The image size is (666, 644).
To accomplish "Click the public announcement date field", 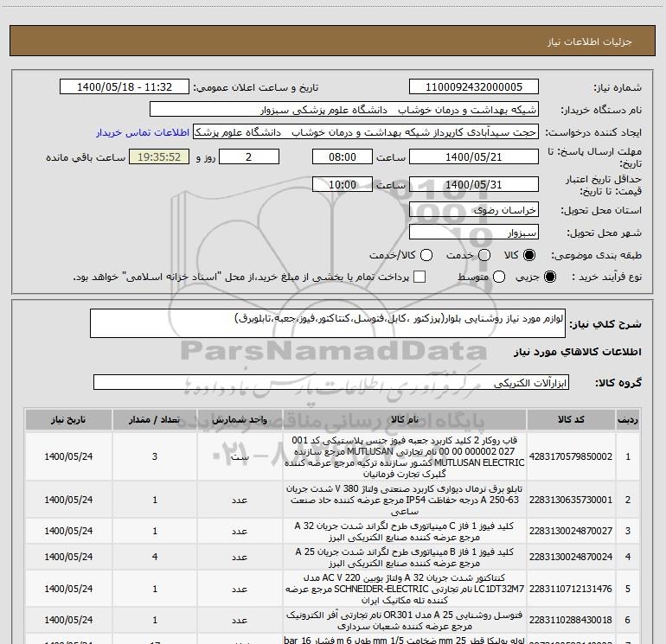I will pos(125,87).
